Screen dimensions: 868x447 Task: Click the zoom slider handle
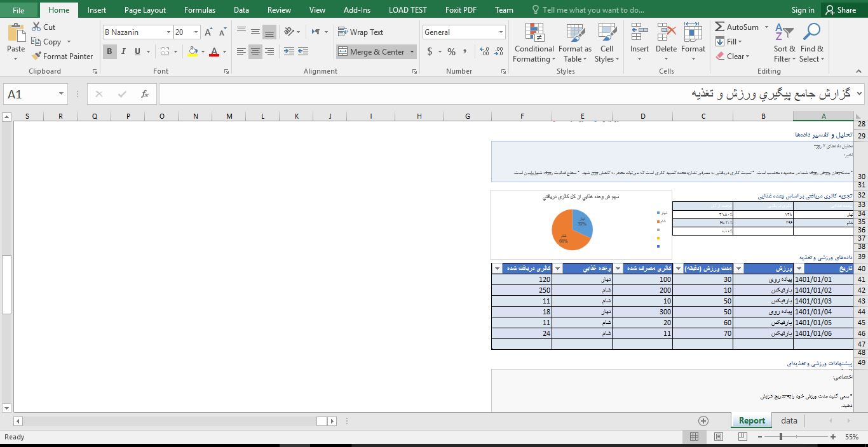point(780,437)
